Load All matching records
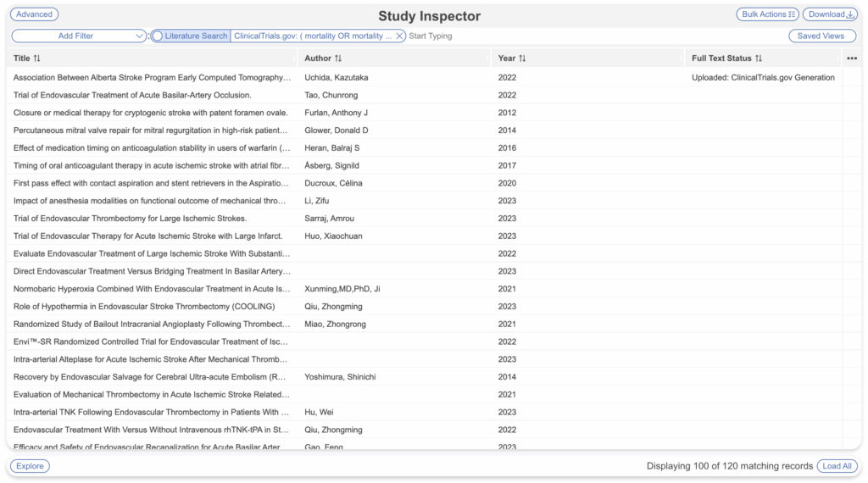Viewport: 868px width, 483px height. click(x=837, y=466)
